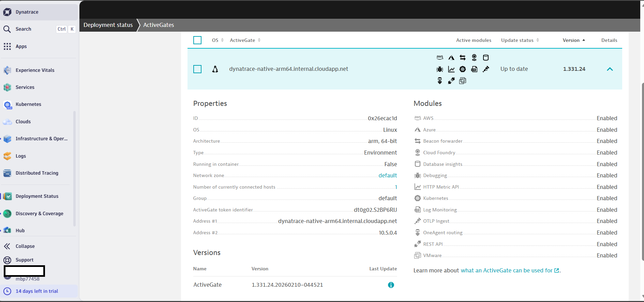Click the page vertical scrollbar

642,172
